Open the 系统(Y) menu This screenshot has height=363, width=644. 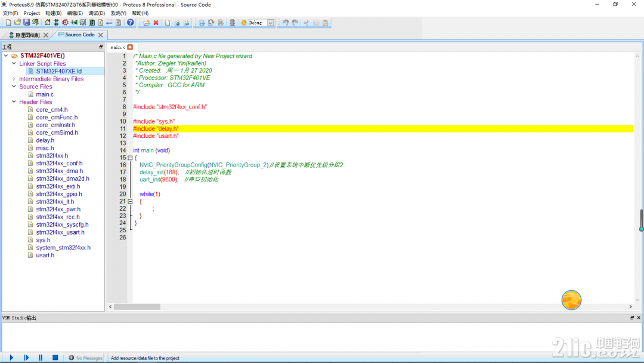(x=118, y=13)
